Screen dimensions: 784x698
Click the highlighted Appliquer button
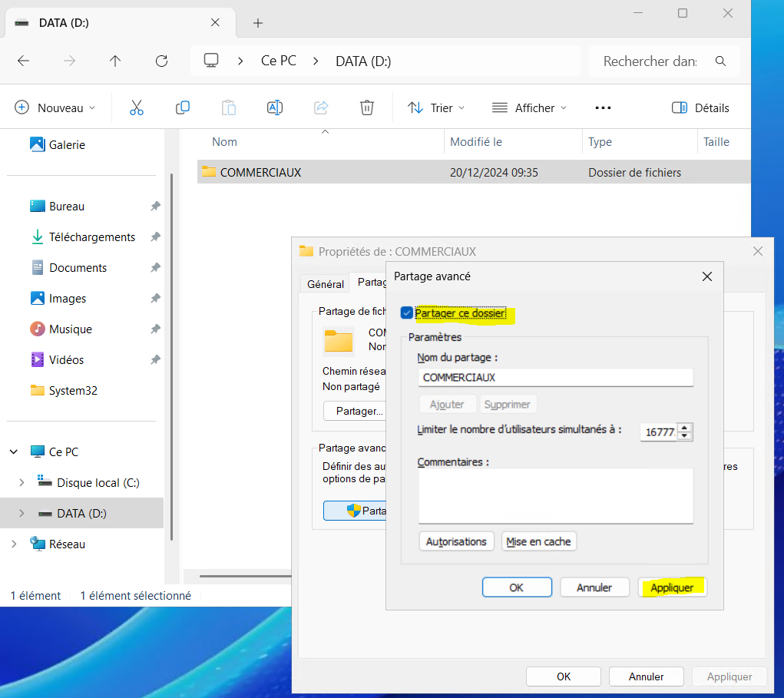pyautogui.click(x=672, y=587)
